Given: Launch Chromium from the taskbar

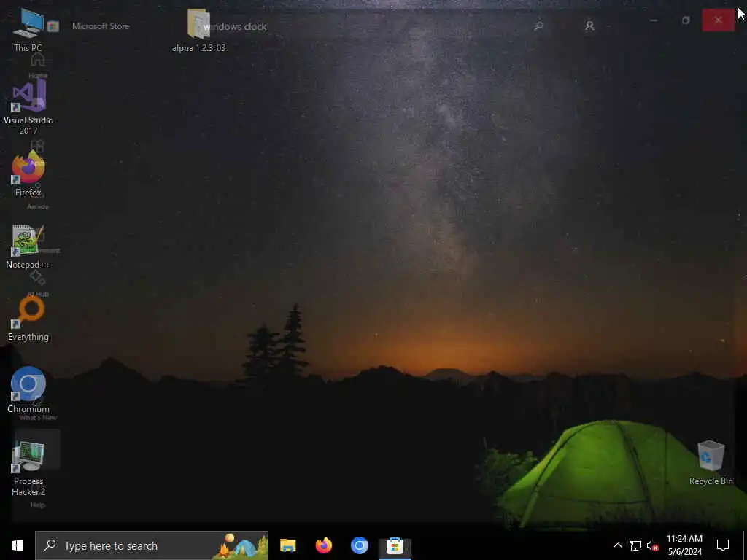Looking at the screenshot, I should 359,545.
